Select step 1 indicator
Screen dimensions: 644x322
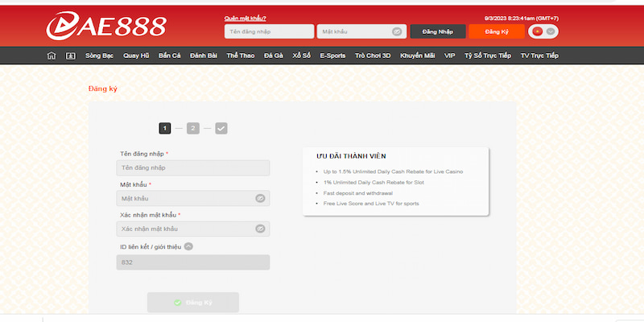[165, 129]
